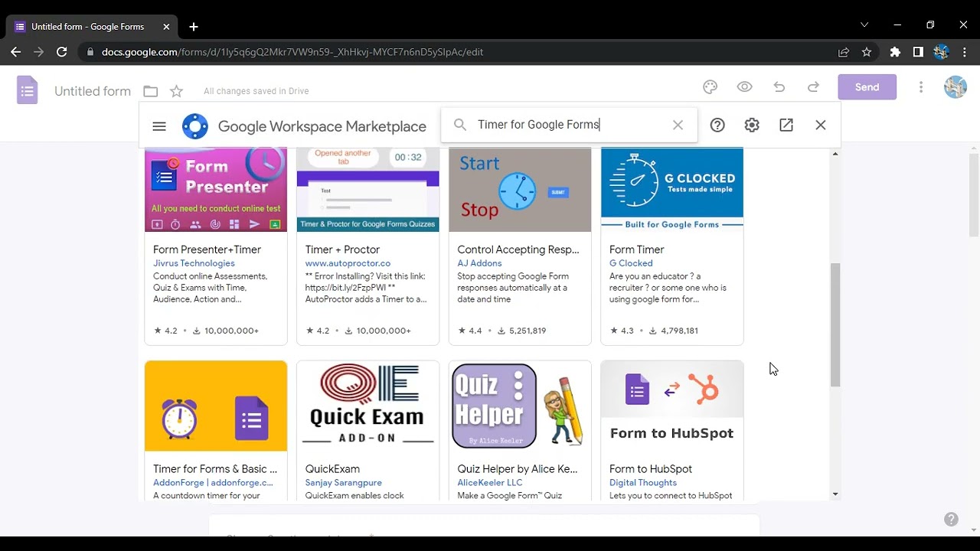Screen dimensions: 980x551
Task: Click the Timer + Proctor title
Action: click(x=342, y=249)
